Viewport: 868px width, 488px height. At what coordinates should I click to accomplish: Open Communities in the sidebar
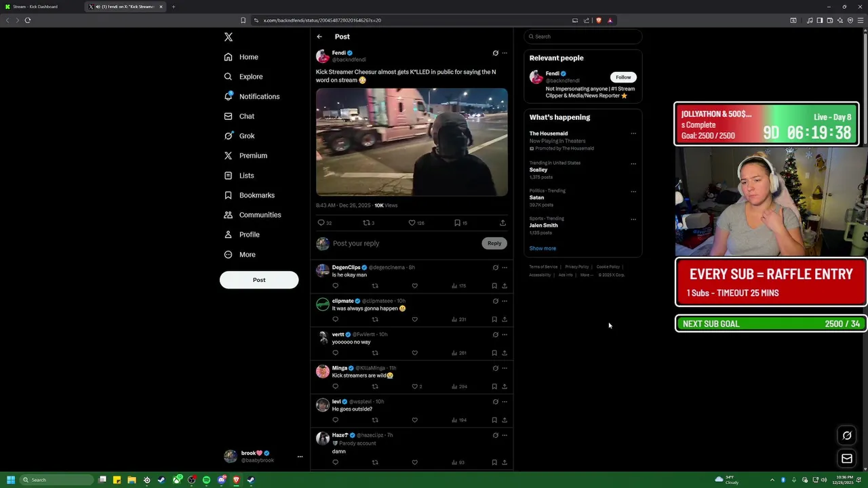[x=252, y=215]
